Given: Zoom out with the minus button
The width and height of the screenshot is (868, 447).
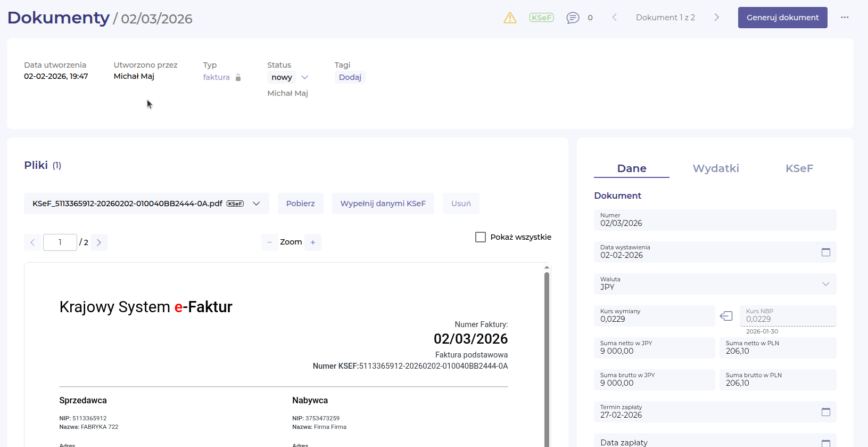Looking at the screenshot, I should coord(269,242).
